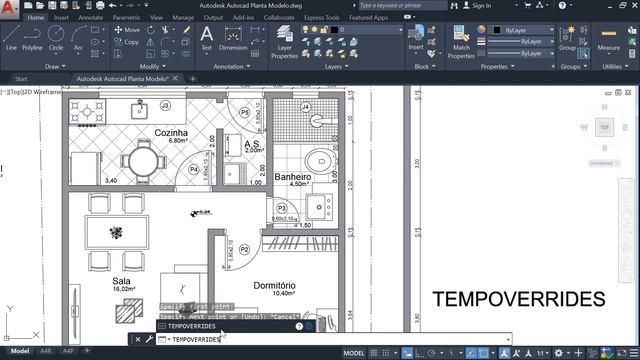Toggle layer on/off lightbulb icon
The width and height of the screenshot is (640, 360).
point(305,30)
